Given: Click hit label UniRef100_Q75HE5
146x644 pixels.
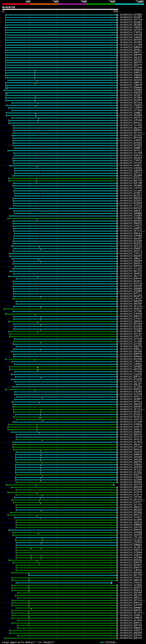Looking at the screenshot, I should pyautogui.click(x=131, y=90).
